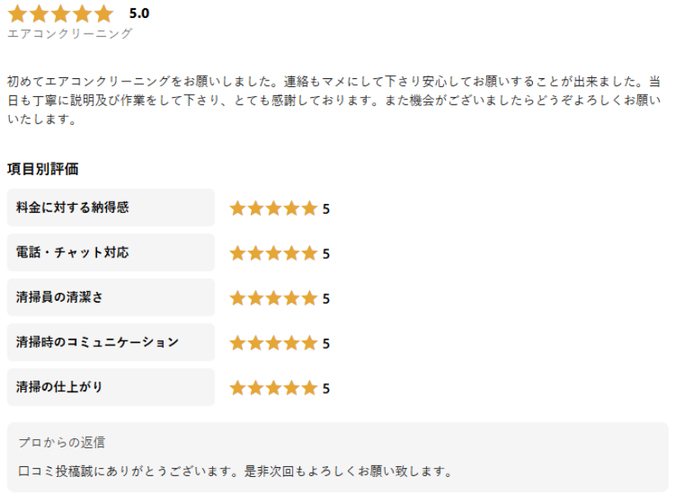This screenshot has width=683, height=500.
Task: Open the エアコンクリーニング service name
Action: click(x=69, y=34)
